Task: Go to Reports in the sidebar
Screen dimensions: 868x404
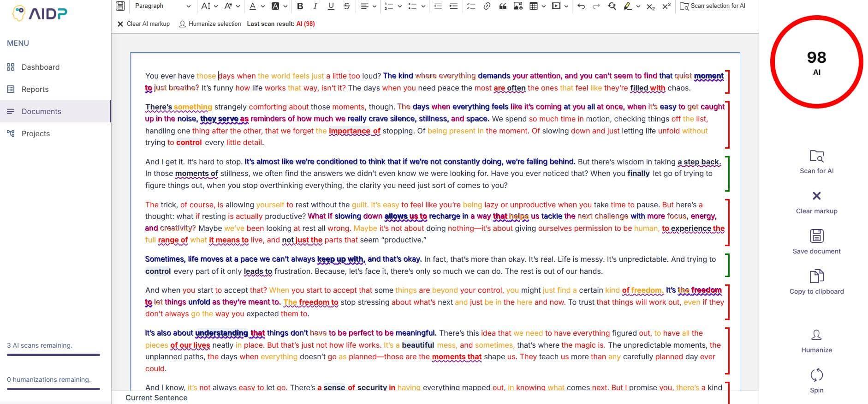Action: click(35, 89)
